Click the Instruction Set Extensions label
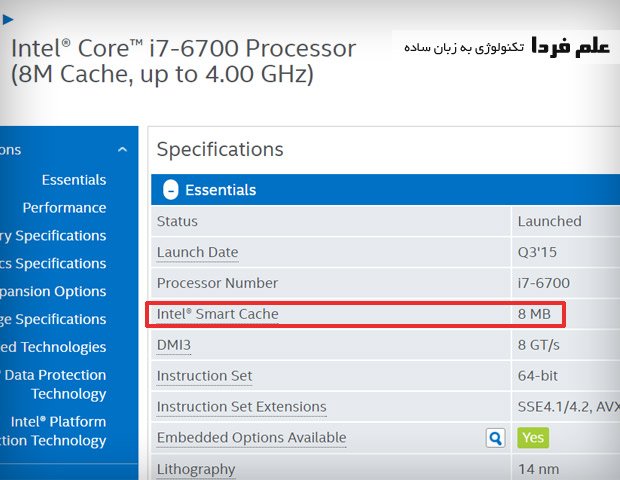The image size is (620, 480). (x=241, y=407)
